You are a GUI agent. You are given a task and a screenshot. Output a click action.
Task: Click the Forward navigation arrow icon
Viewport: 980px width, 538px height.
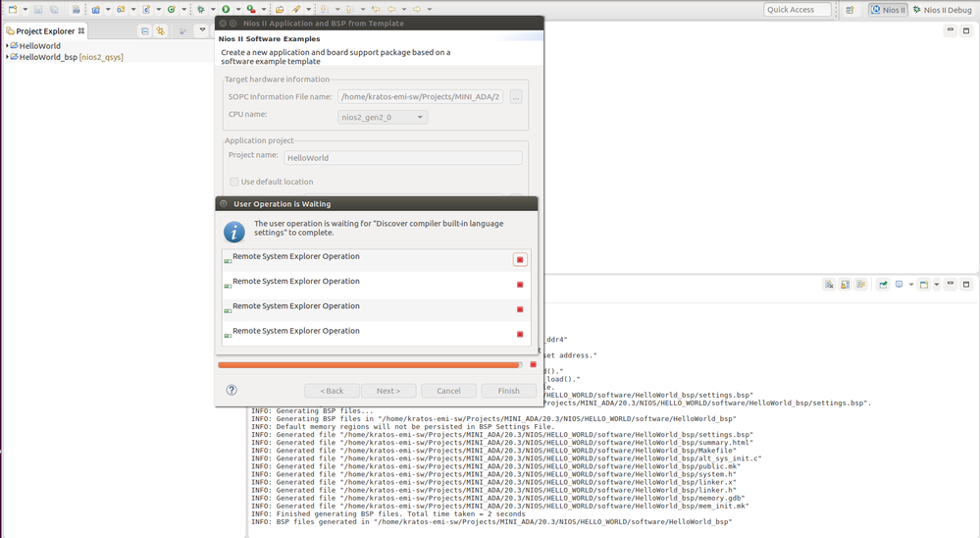pos(416,10)
